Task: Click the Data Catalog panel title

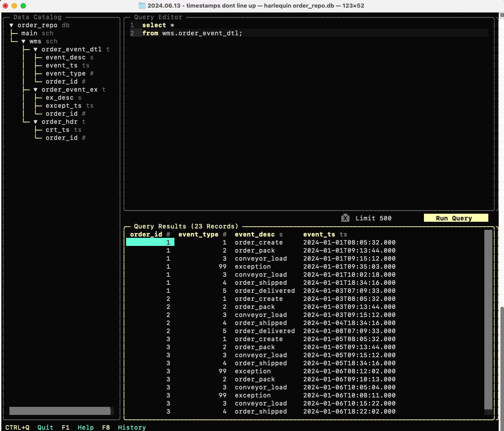Action: click(37, 17)
